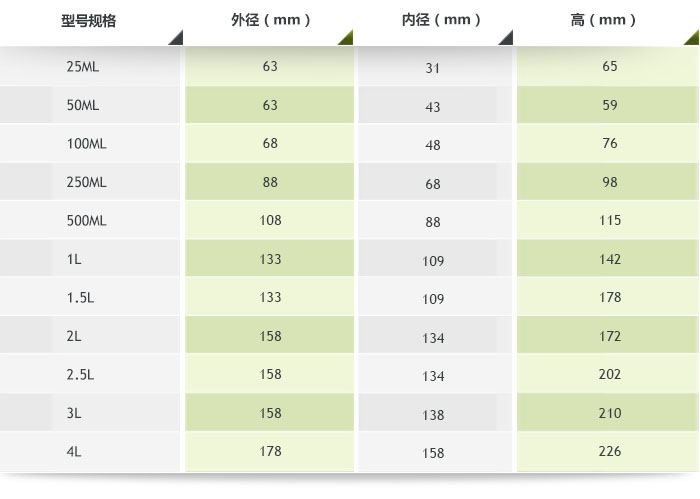Viewport: 700px width, 499px height.
Task: Click the dark triangle in 型号规格 header
Action: [177, 39]
